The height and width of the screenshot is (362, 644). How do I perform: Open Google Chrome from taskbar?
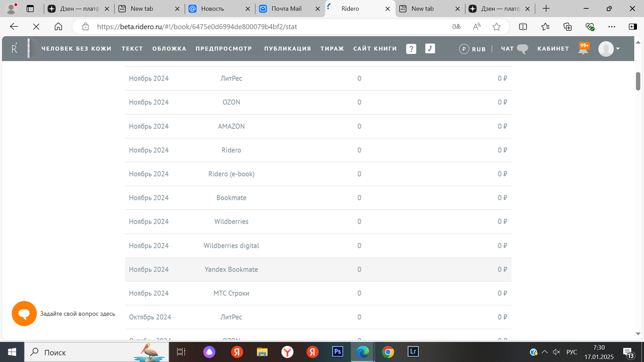388,352
